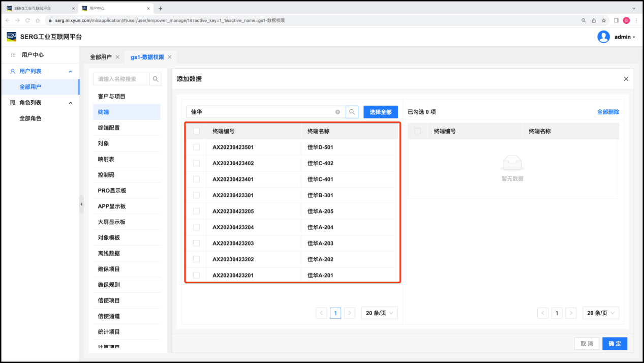Image resolution: width=644 pixels, height=363 pixels.
Task: Open left table 20 条/页 page size dropdown
Action: tap(379, 313)
